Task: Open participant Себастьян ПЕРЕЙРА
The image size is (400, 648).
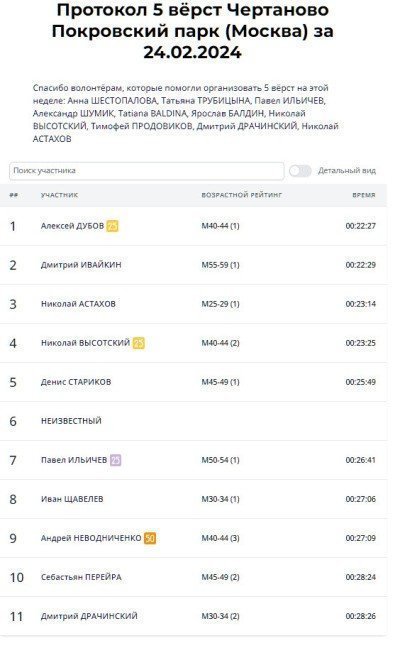Action: tap(81, 577)
